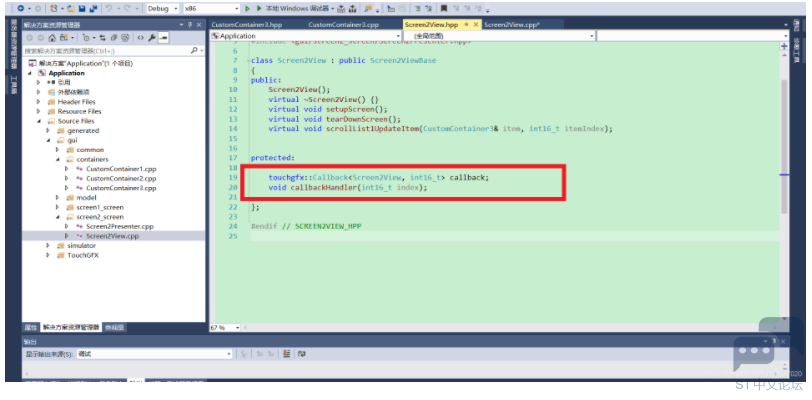Click the redo arrow in the toolbar
This screenshot has width=812, height=400.
coord(127,9)
